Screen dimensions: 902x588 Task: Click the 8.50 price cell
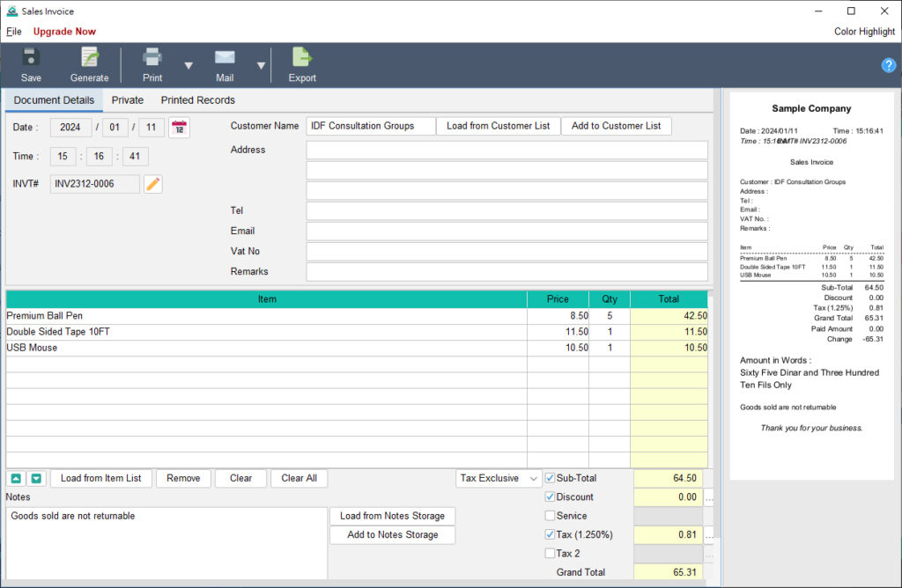click(x=558, y=316)
